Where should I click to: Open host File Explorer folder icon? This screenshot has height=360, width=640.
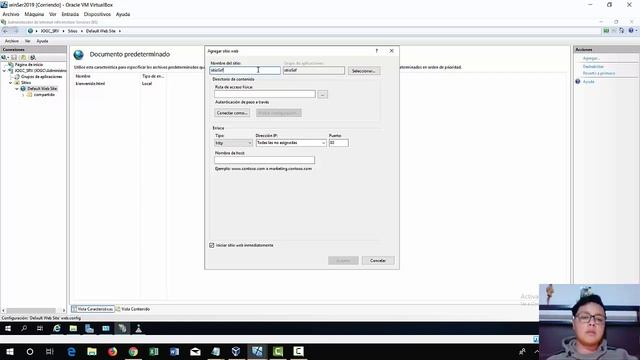point(92,351)
